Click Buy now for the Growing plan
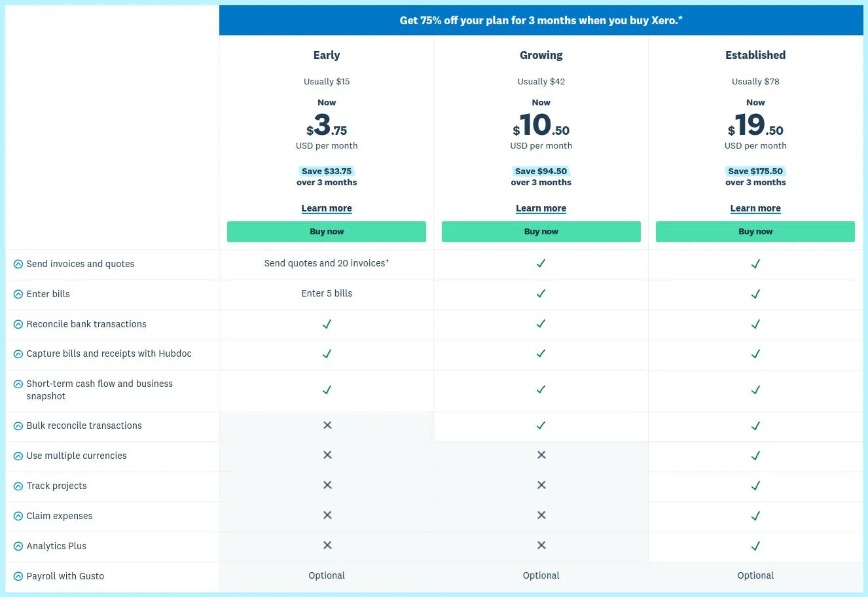Image resolution: width=868 pixels, height=597 pixels. tap(541, 232)
